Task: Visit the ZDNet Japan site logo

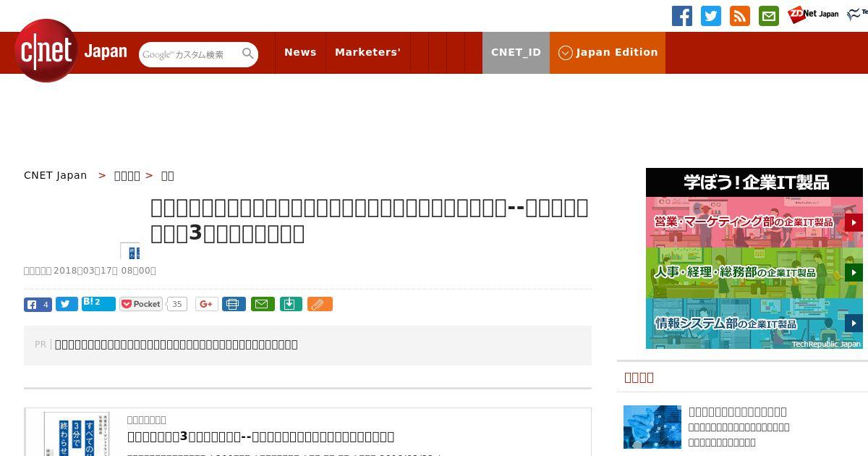Action: [x=813, y=14]
